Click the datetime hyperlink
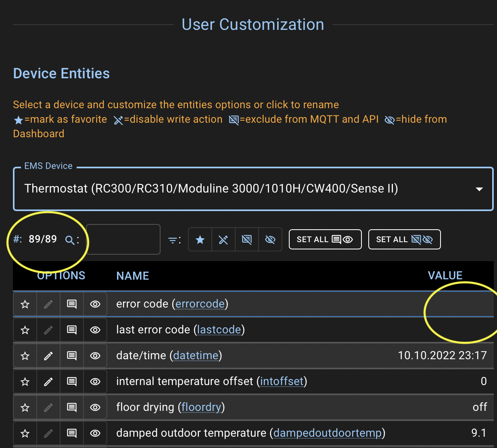Viewport: 497px width, 448px height. pos(195,356)
